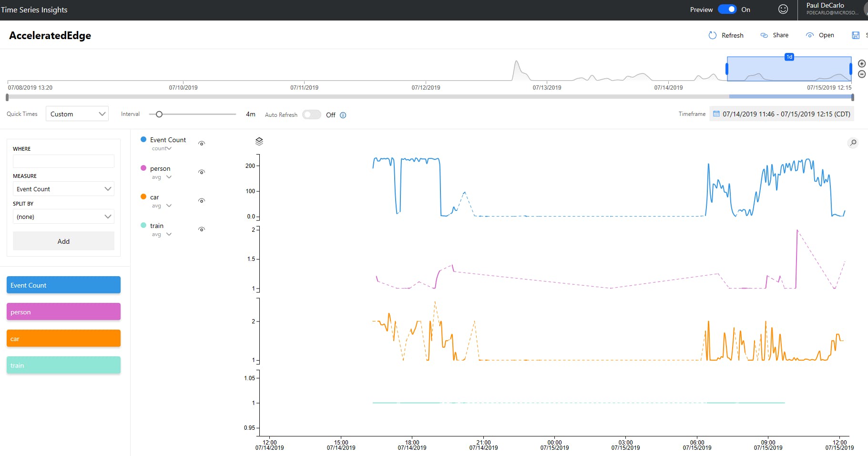
Task: Click the Auto Refresh info icon
Action: pyautogui.click(x=343, y=115)
